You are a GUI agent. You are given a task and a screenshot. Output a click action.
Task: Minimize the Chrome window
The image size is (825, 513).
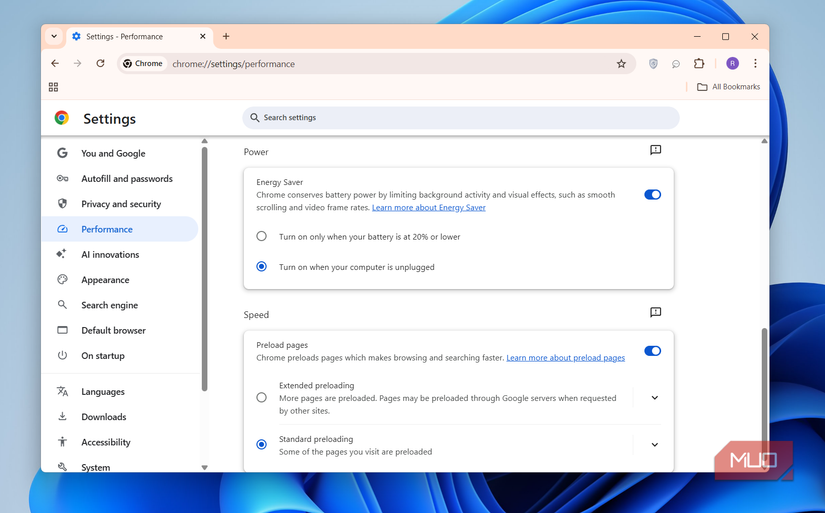coord(697,36)
